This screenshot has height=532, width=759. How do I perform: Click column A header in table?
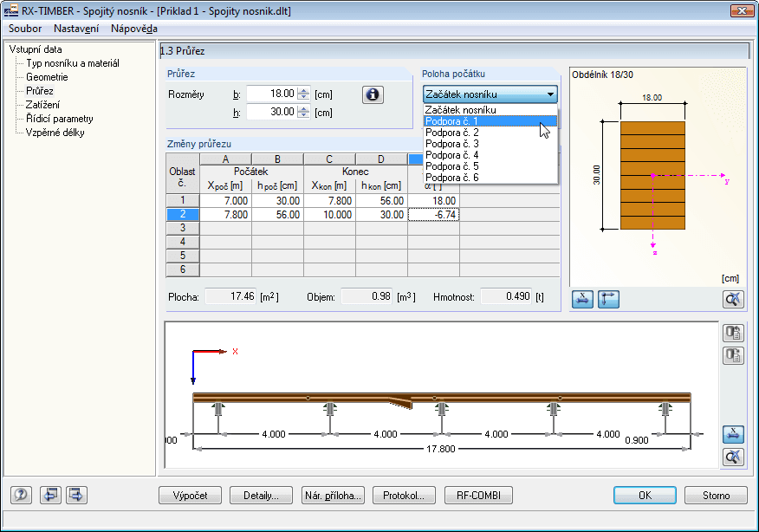pos(225,159)
